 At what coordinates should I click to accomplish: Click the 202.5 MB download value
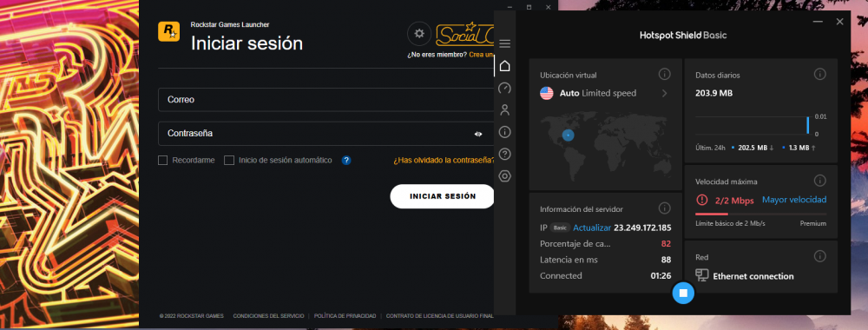coord(753,148)
